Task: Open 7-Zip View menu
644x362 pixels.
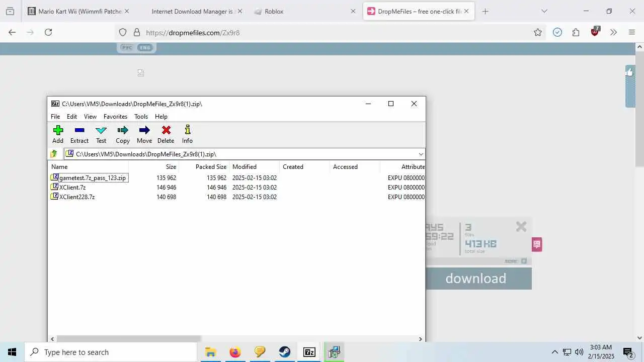Action: pos(90,117)
